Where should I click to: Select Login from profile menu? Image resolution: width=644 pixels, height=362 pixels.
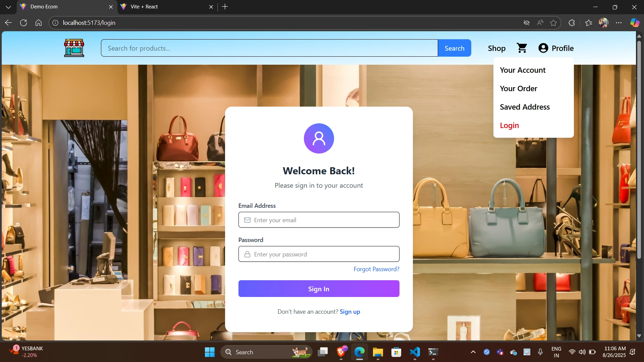[x=509, y=125]
